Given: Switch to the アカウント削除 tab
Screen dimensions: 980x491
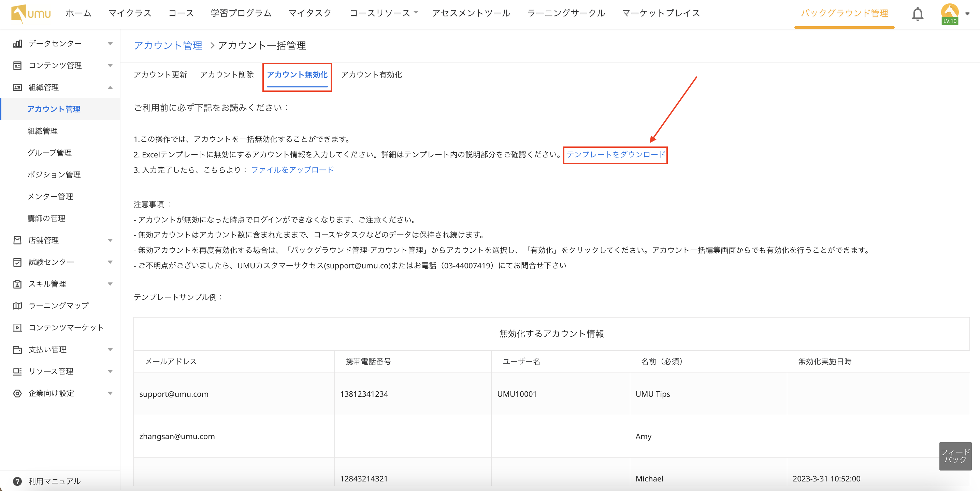Looking at the screenshot, I should (227, 74).
